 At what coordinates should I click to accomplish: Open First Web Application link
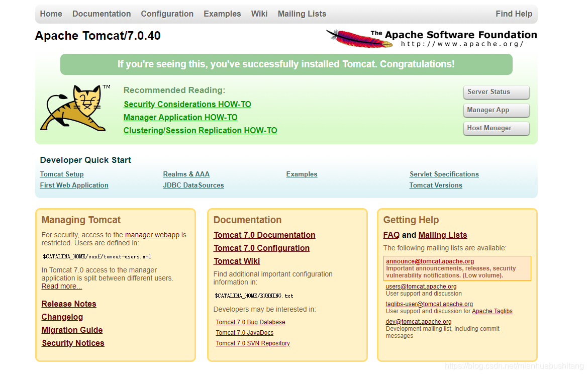point(74,185)
